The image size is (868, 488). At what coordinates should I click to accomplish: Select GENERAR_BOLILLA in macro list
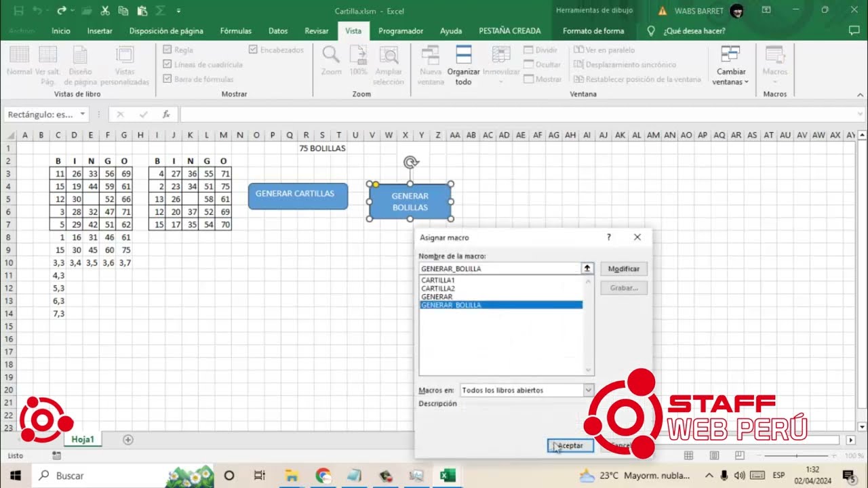(x=501, y=305)
